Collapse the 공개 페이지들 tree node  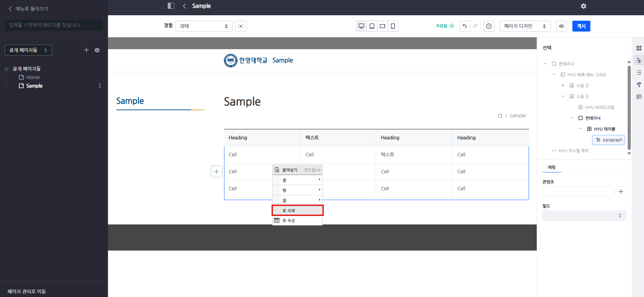pyautogui.click(x=6, y=69)
